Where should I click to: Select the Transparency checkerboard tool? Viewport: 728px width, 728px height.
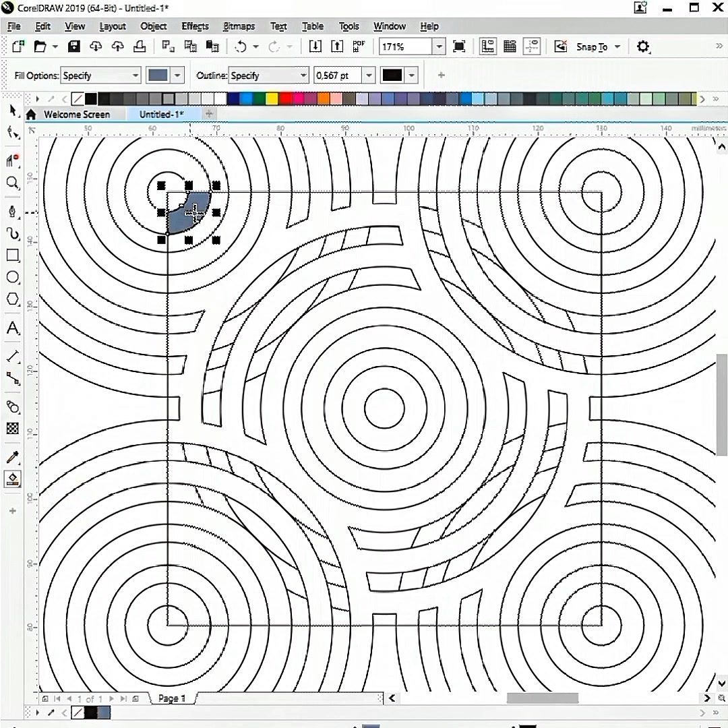pos(13,428)
